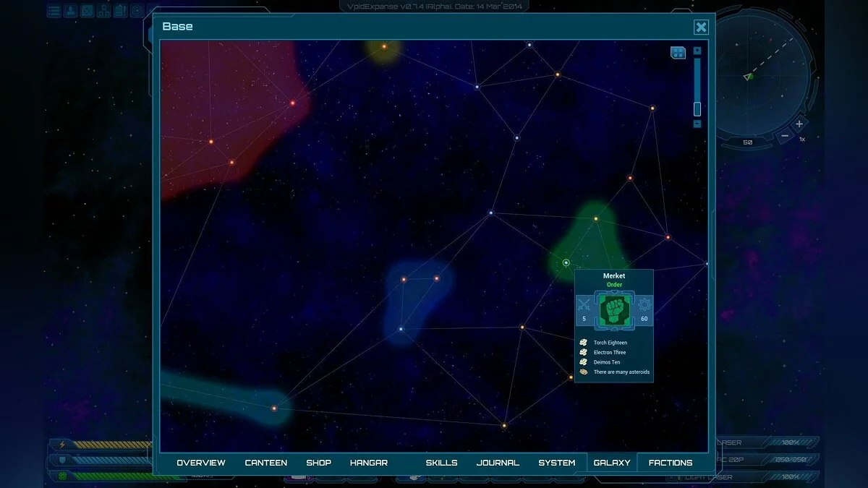Screen dimensions: 868x488
Task: Click the map zoom-out minus button
Action: [697, 124]
